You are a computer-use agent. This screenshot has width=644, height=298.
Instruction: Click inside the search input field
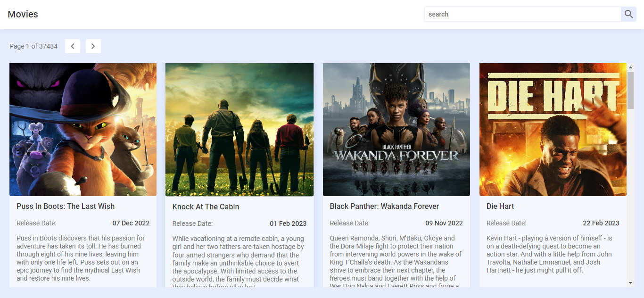(x=523, y=14)
